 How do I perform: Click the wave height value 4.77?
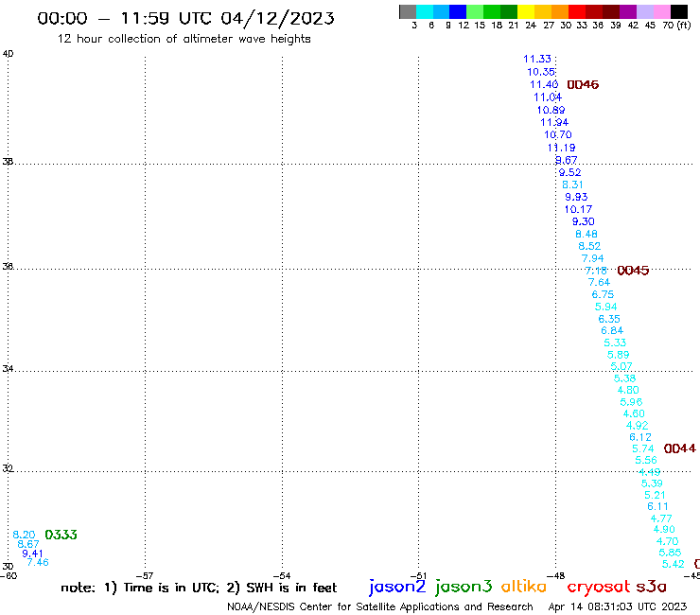pyautogui.click(x=661, y=518)
